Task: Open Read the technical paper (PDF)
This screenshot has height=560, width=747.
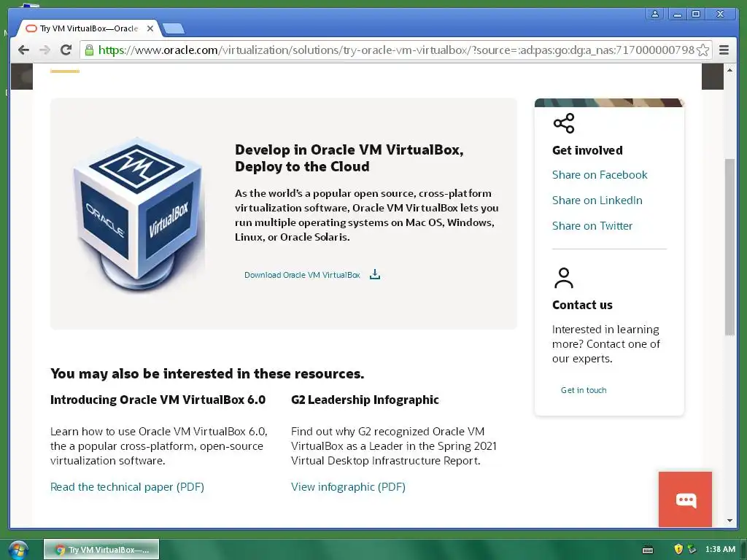Action: click(x=127, y=486)
